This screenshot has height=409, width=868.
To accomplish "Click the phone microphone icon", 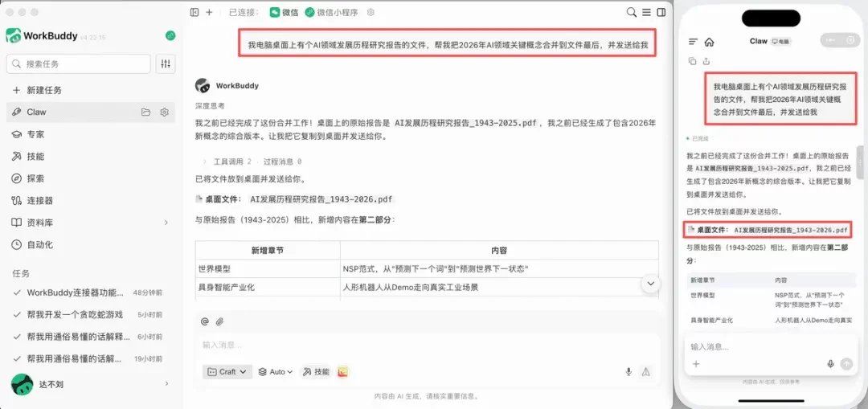I will click(830, 364).
